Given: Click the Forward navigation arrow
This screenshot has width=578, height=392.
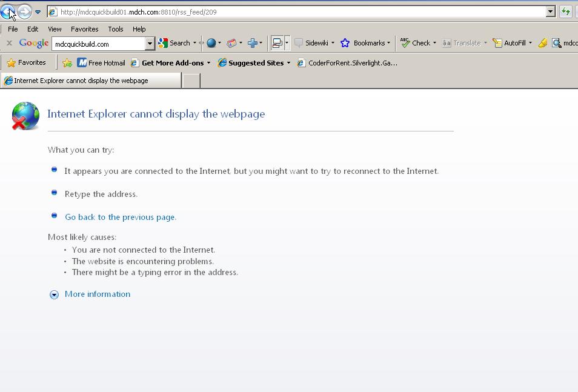Looking at the screenshot, I should (24, 12).
